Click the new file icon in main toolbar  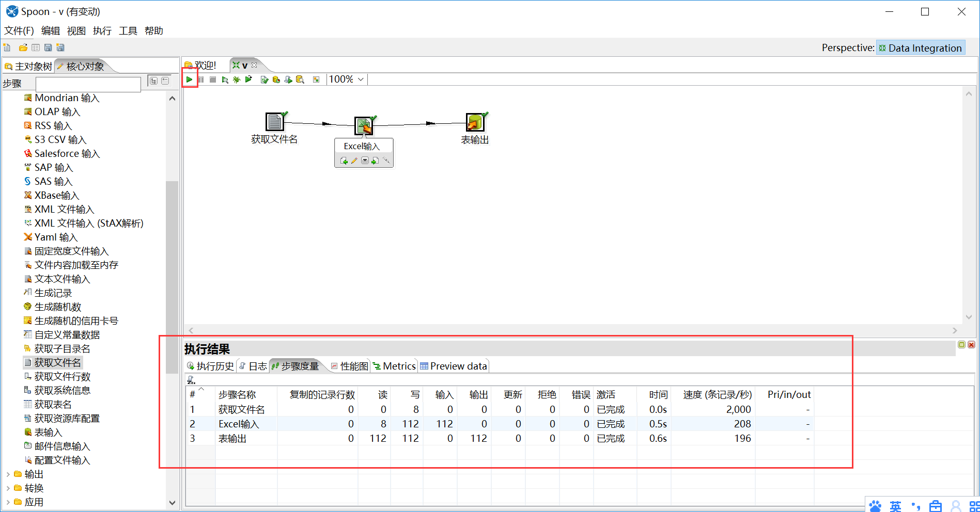pyautogui.click(x=7, y=47)
